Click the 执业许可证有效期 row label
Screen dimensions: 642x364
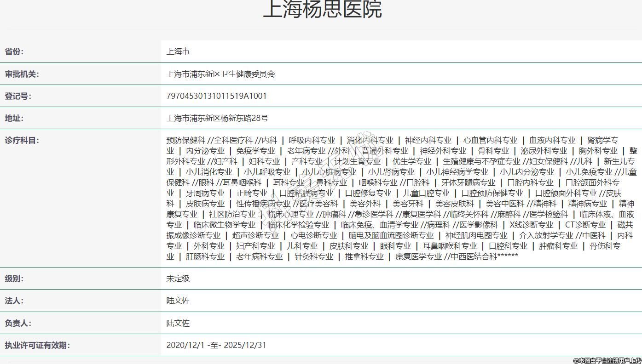pos(37,346)
